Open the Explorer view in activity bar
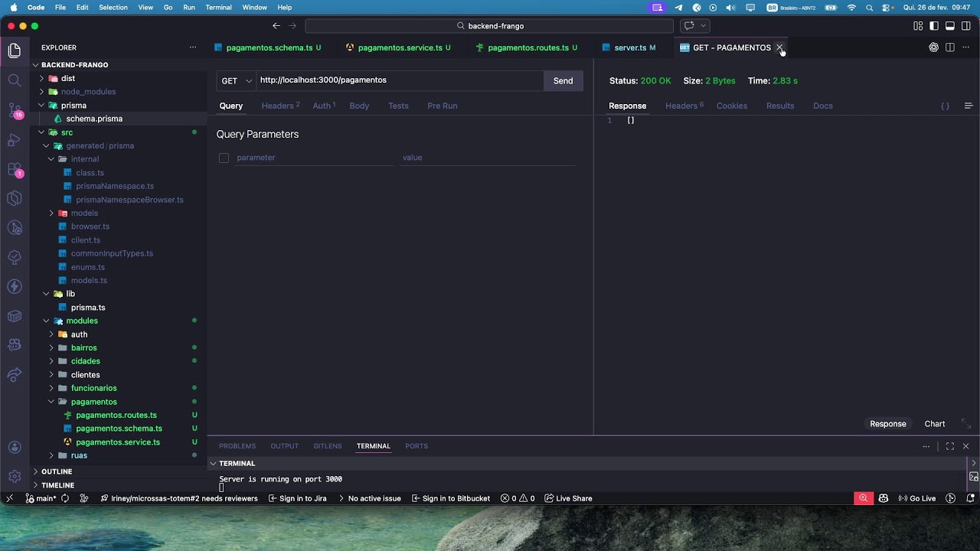 (15, 51)
